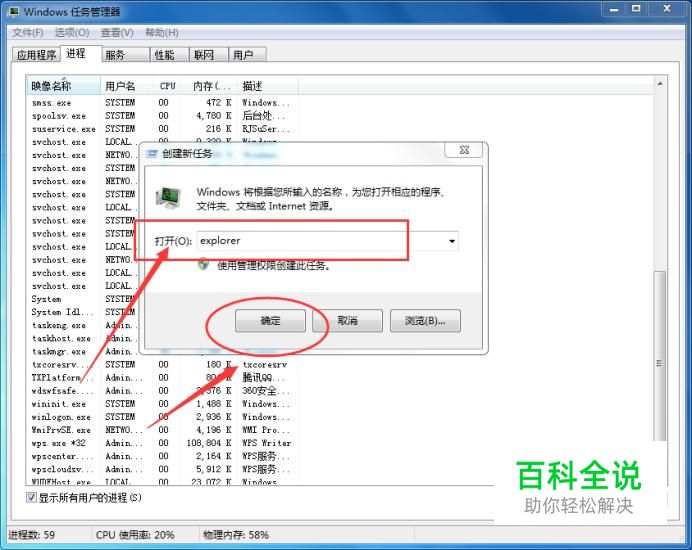Click the 108,804 K memory value
692x550 pixels.
coord(209,443)
